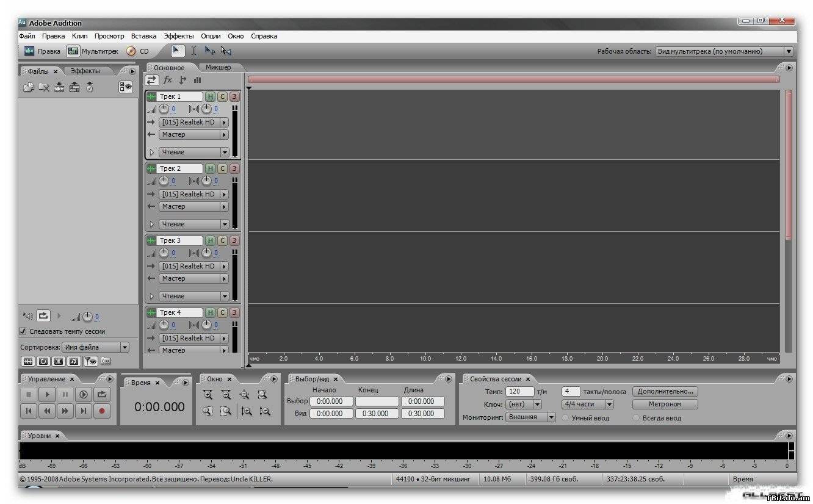Select the Scrub tool
Image resolution: width=813 pixels, height=504 pixels.
click(226, 51)
